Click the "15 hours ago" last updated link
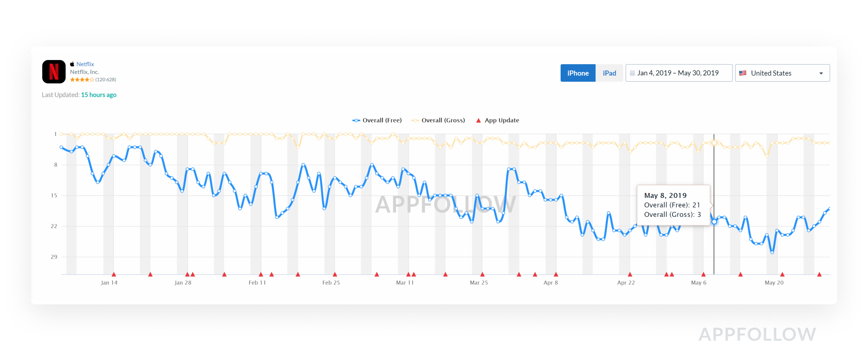This screenshot has height=364, width=868. (99, 95)
